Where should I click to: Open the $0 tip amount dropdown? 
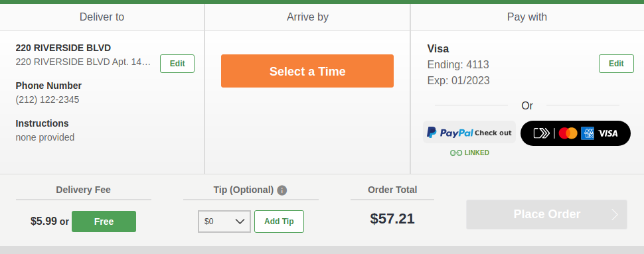224,222
